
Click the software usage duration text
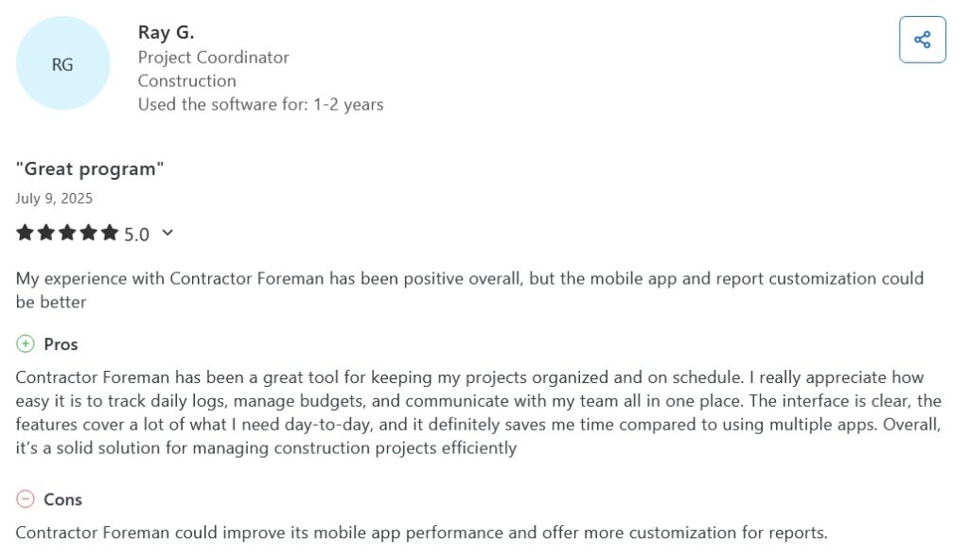pos(260,104)
